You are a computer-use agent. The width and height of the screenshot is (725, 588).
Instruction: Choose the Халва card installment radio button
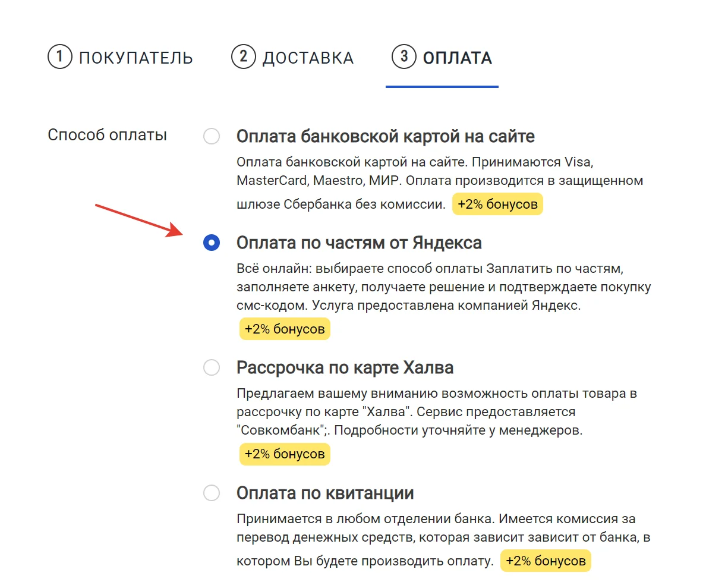click(212, 367)
